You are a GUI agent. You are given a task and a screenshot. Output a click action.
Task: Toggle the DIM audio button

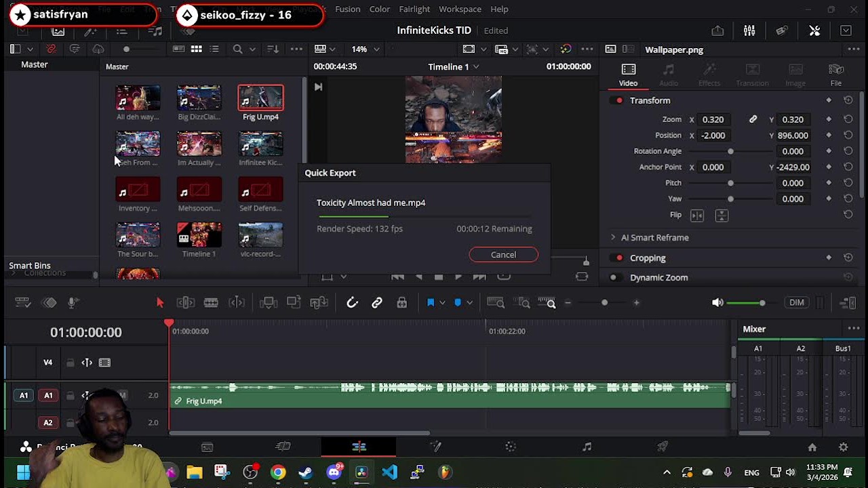[x=797, y=303]
